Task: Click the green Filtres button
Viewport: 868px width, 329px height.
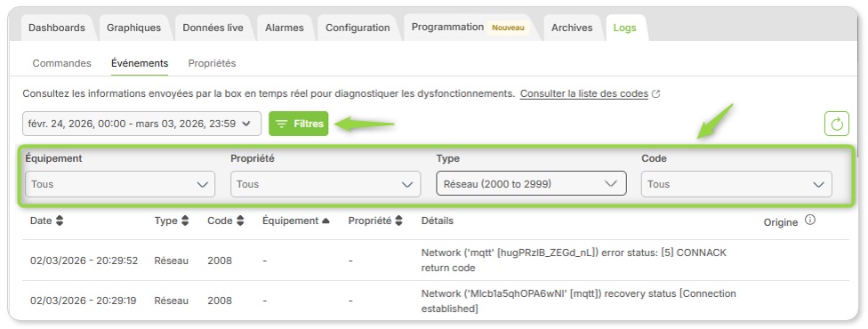Action: click(x=299, y=124)
